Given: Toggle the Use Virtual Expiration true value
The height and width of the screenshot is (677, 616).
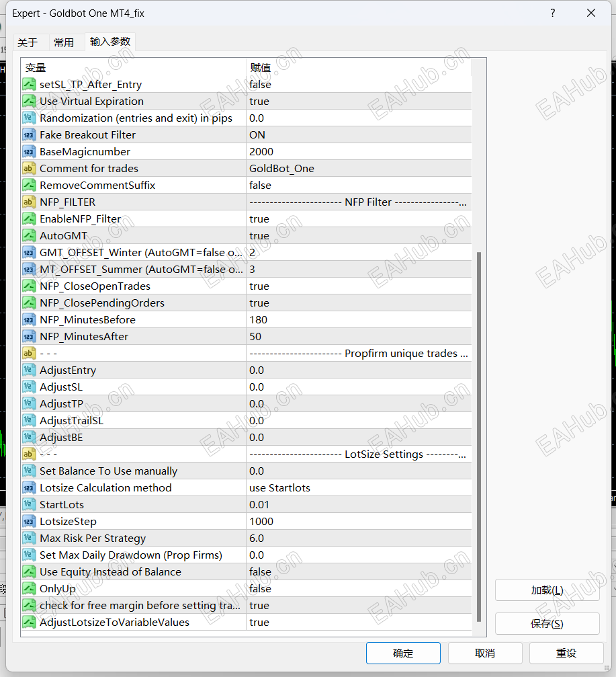Looking at the screenshot, I should click(x=359, y=101).
